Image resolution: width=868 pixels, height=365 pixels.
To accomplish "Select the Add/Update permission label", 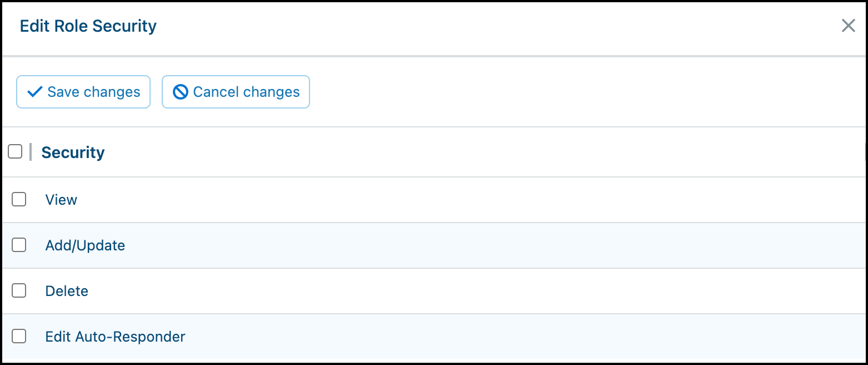I will pos(85,245).
